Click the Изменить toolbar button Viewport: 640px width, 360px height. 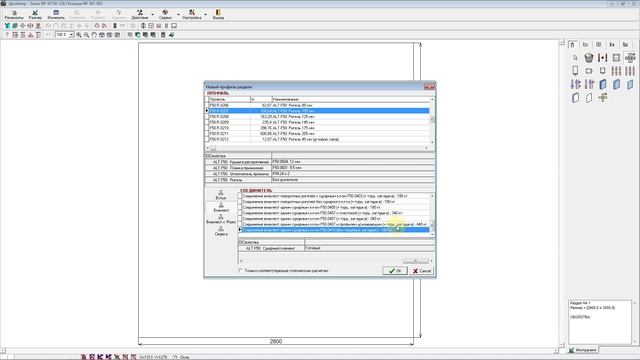point(56,15)
